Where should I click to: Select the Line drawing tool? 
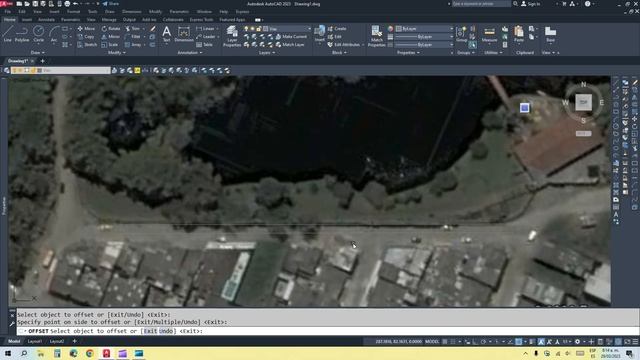point(7,34)
